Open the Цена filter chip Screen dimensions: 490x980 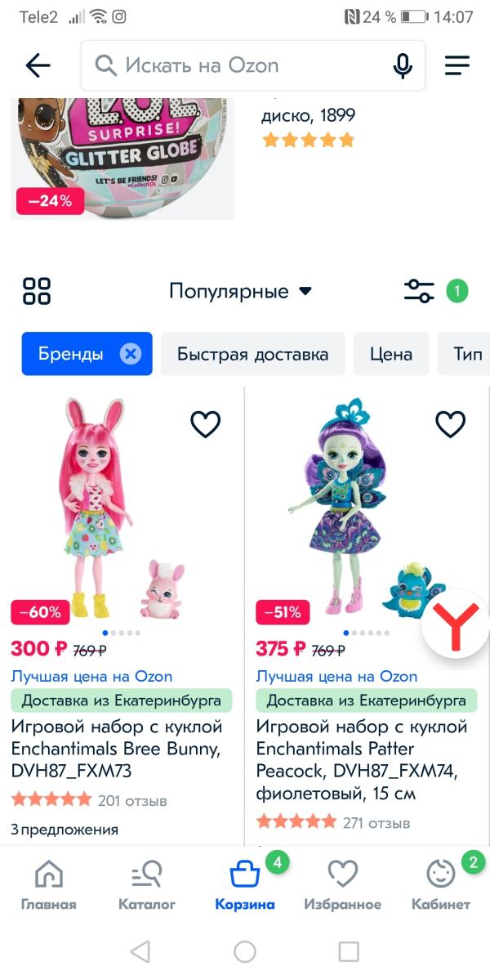pyautogui.click(x=391, y=354)
